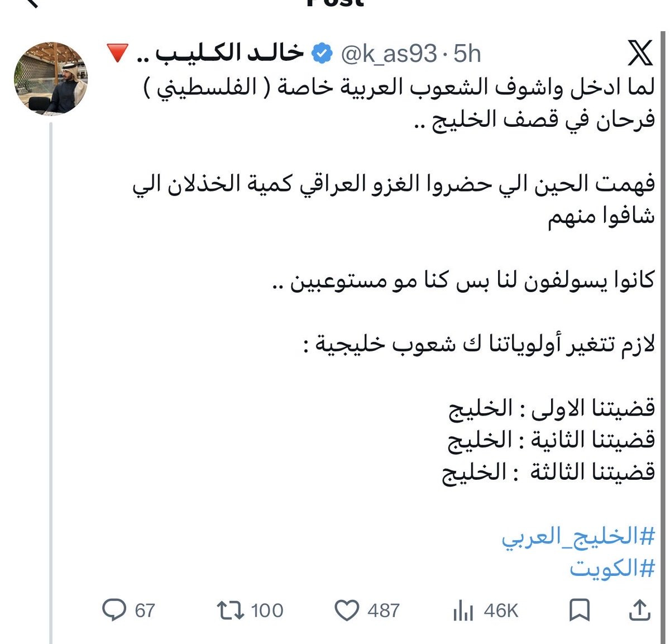Tap the blue verified badge
This screenshot has width=670, height=644.
pos(322,54)
